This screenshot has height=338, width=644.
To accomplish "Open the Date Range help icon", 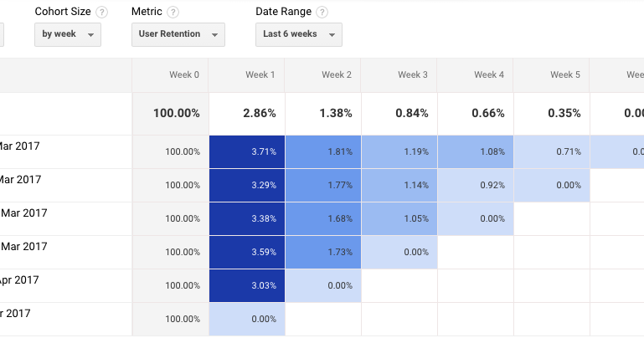I will tap(322, 13).
